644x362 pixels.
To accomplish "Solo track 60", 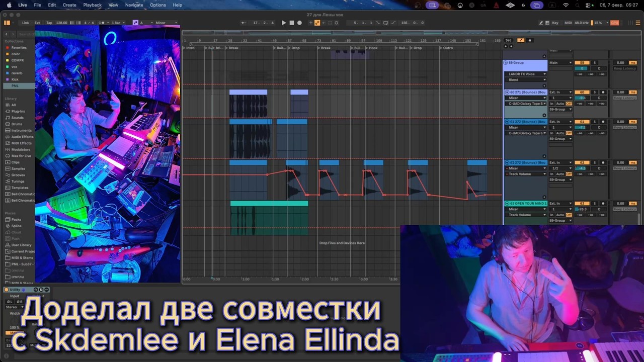I will click(594, 92).
